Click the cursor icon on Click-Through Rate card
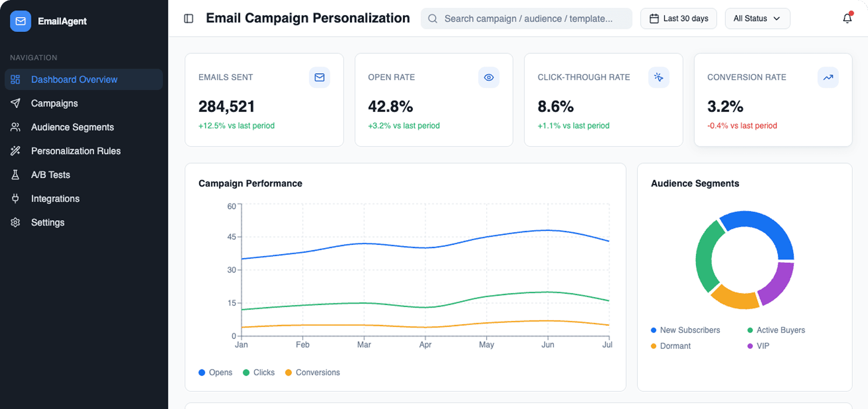The image size is (868, 409). pyautogui.click(x=658, y=78)
